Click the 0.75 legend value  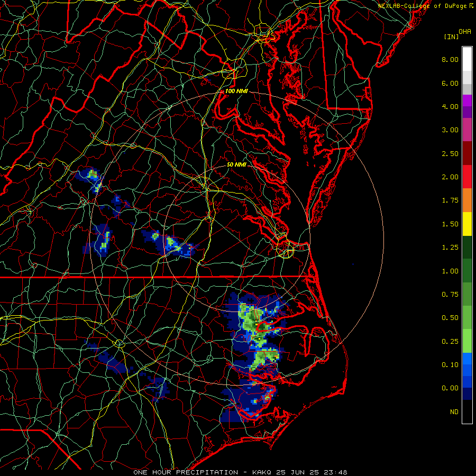[x=450, y=295]
